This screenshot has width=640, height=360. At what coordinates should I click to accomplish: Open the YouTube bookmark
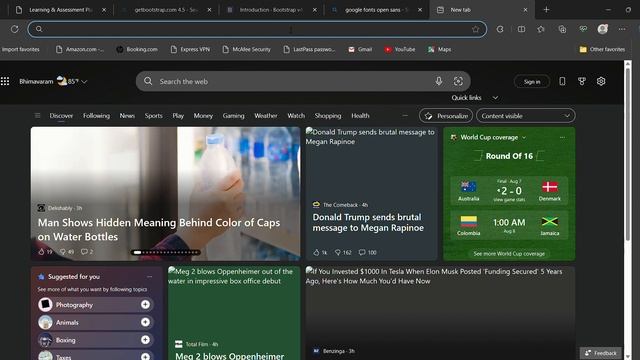400,49
